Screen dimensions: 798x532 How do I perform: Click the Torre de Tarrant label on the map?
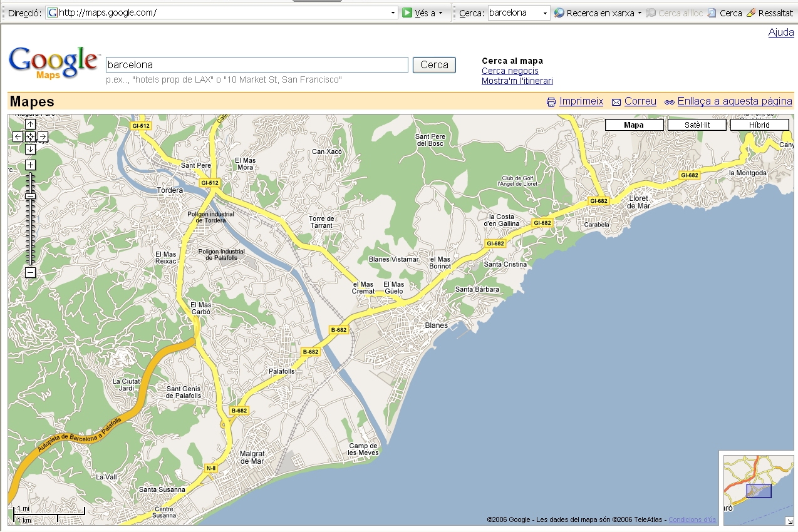pos(321,222)
